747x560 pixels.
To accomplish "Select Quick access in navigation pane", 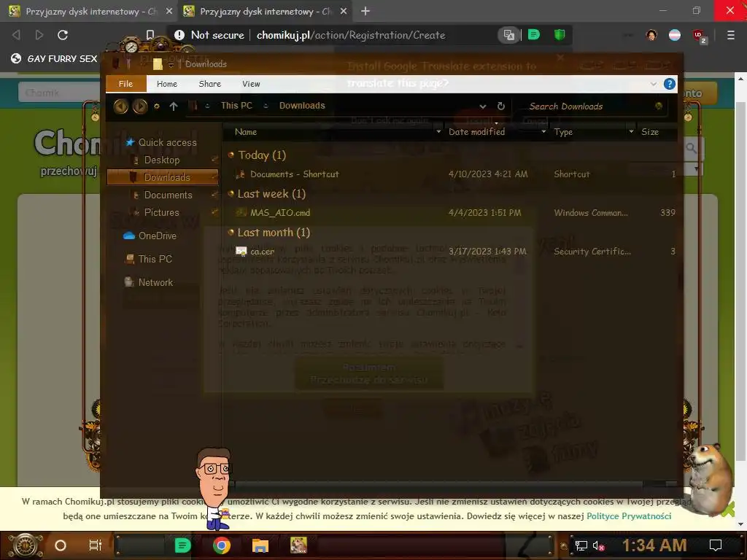I will coord(167,142).
